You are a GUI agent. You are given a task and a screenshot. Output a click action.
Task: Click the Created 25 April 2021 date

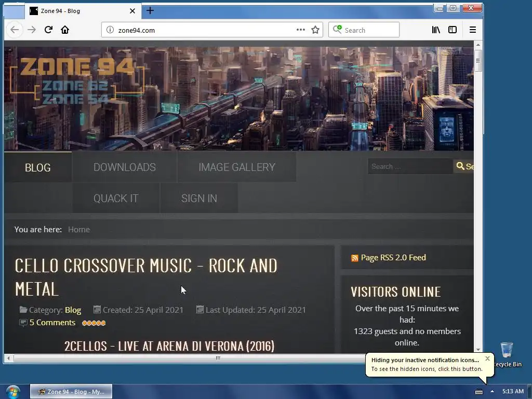point(143,310)
